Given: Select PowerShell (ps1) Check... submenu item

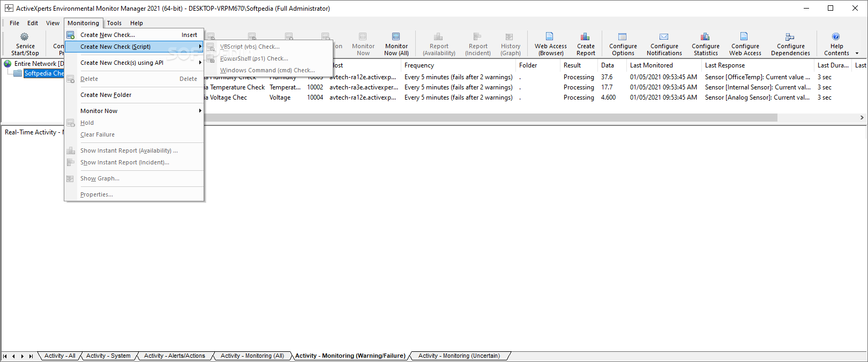Looking at the screenshot, I should click(268, 58).
